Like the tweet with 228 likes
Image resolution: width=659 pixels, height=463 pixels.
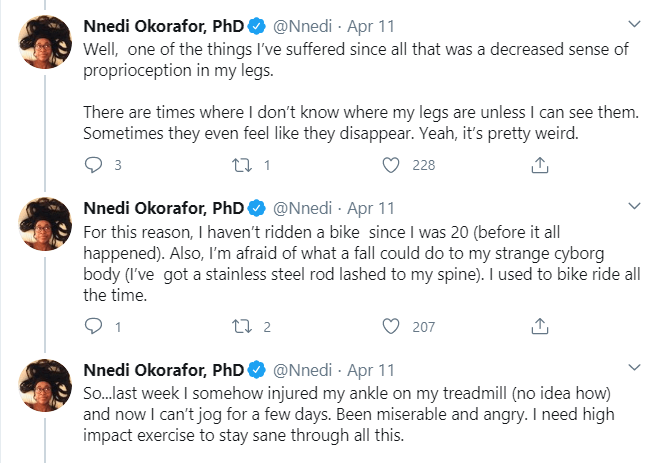pos(390,165)
